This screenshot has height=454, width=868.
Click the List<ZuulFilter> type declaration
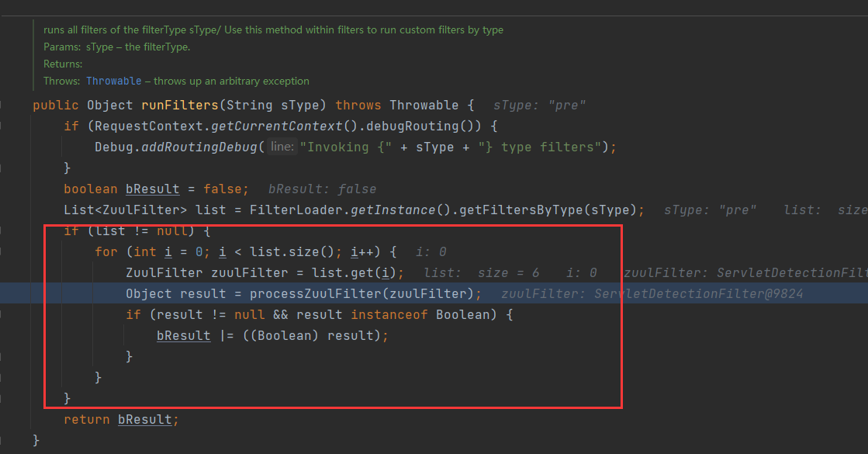pos(126,210)
